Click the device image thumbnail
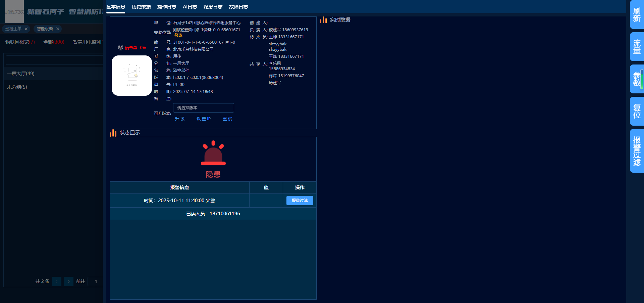This screenshot has height=303, width=644. point(131,76)
